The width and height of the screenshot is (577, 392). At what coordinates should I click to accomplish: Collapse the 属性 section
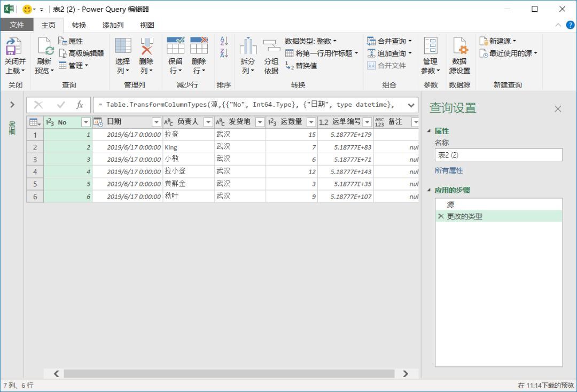click(x=428, y=131)
